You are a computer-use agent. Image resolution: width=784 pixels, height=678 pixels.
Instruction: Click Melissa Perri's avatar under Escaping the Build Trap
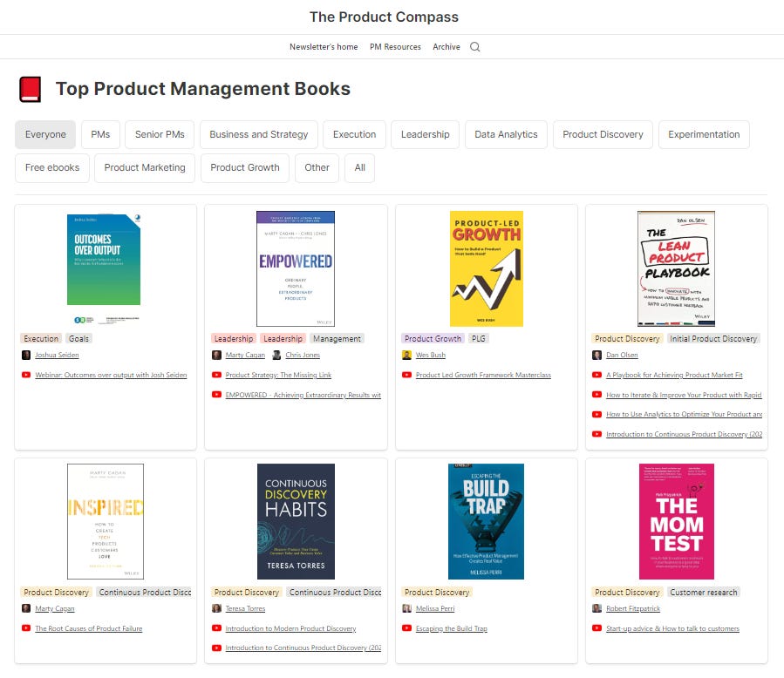click(406, 608)
